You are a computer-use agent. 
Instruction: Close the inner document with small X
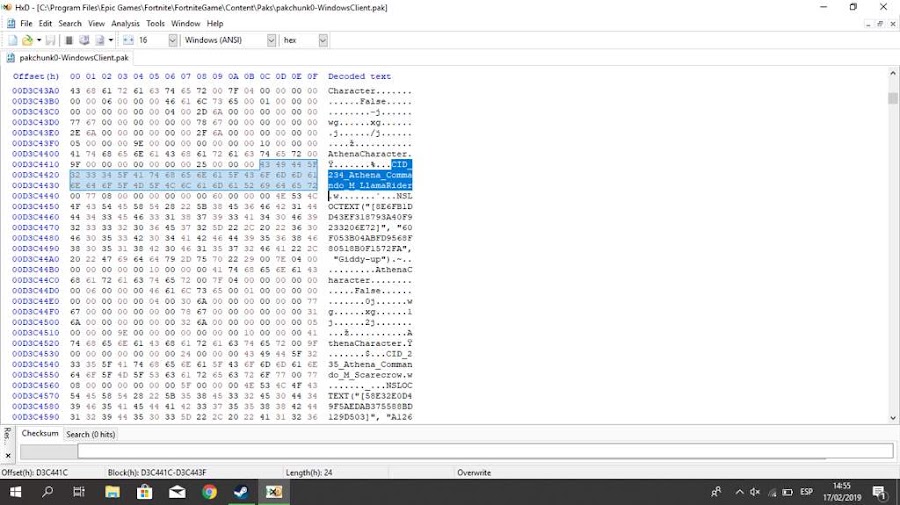coord(893,24)
